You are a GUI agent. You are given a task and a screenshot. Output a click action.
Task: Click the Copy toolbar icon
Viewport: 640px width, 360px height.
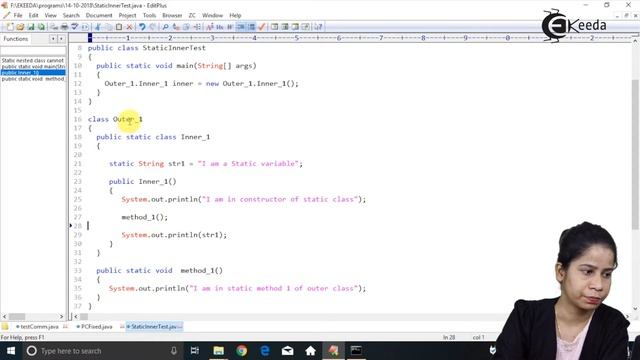tap(108, 27)
